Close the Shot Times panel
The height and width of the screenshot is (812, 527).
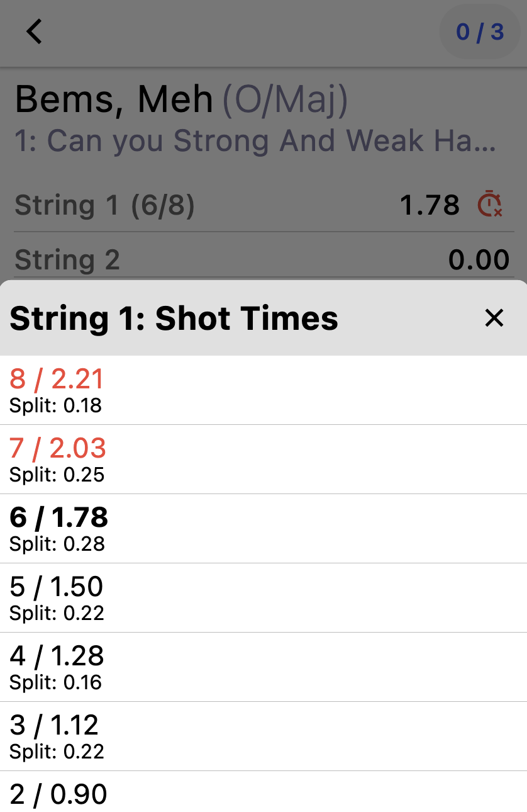(x=494, y=319)
